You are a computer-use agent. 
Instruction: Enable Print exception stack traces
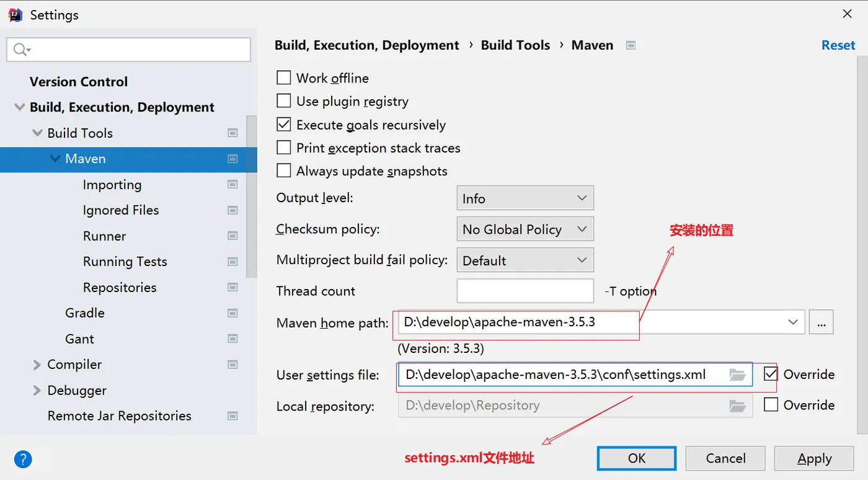click(283, 147)
